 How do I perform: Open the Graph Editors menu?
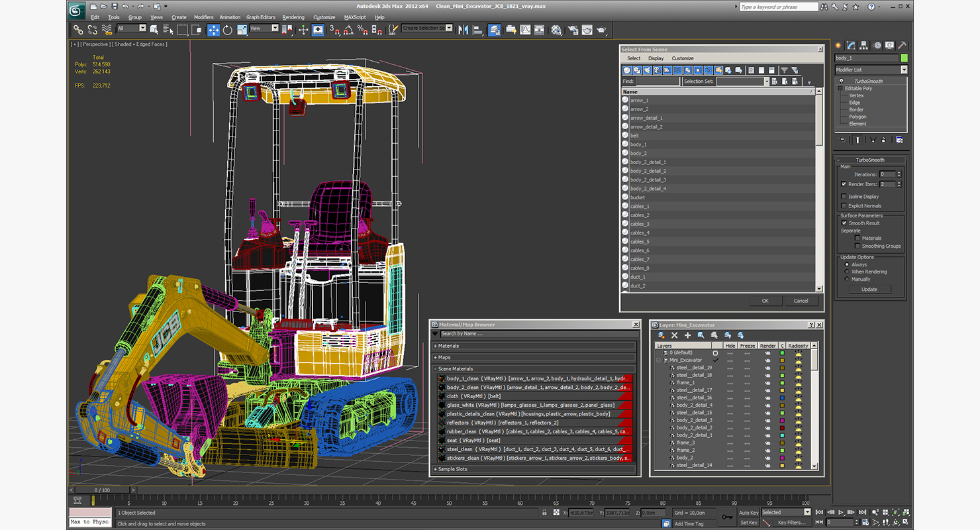point(261,17)
